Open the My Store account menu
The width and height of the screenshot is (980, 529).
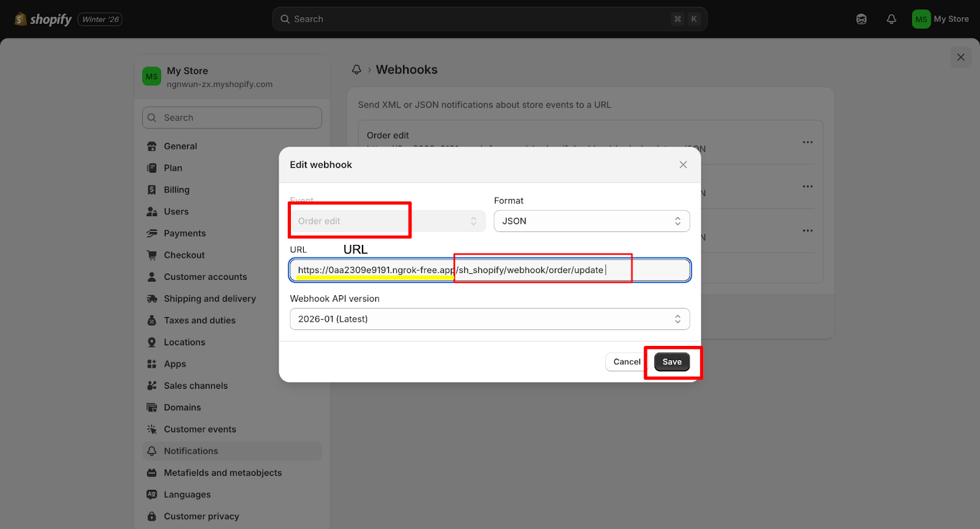pos(941,20)
